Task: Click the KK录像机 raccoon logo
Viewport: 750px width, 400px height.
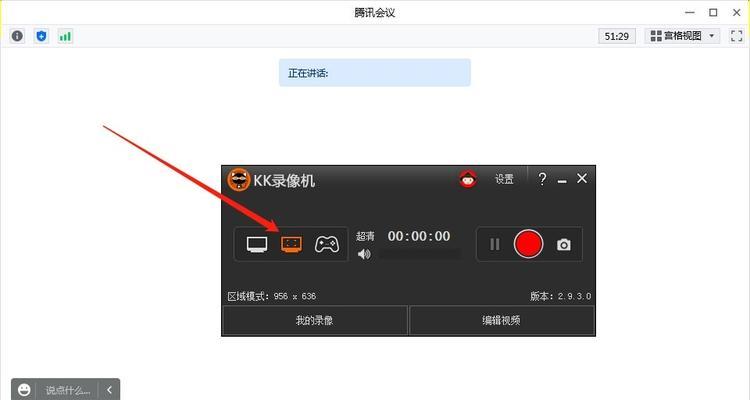Action: (x=238, y=180)
